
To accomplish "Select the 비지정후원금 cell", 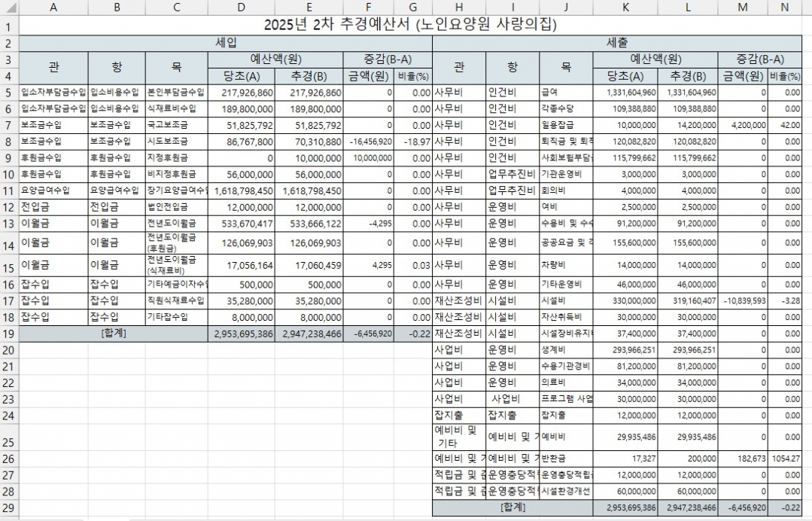I will (x=177, y=175).
